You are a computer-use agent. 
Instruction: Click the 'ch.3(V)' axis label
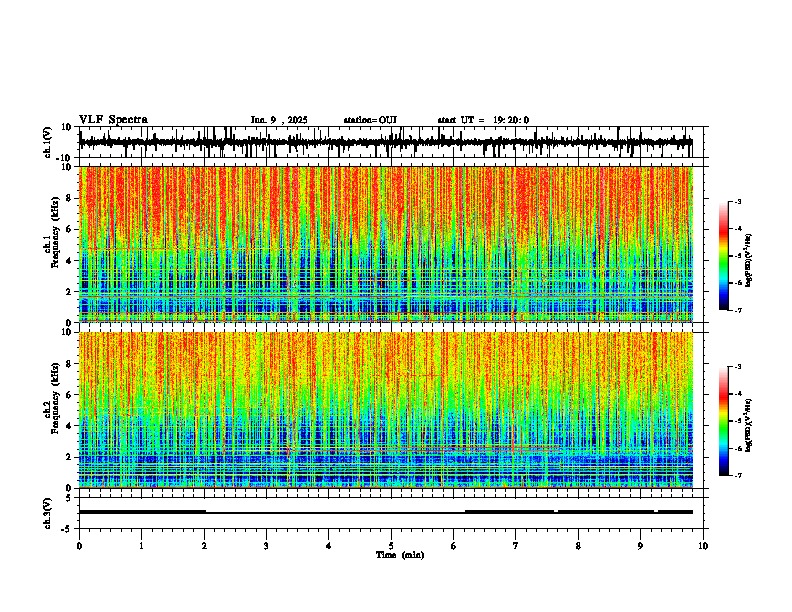[48, 513]
